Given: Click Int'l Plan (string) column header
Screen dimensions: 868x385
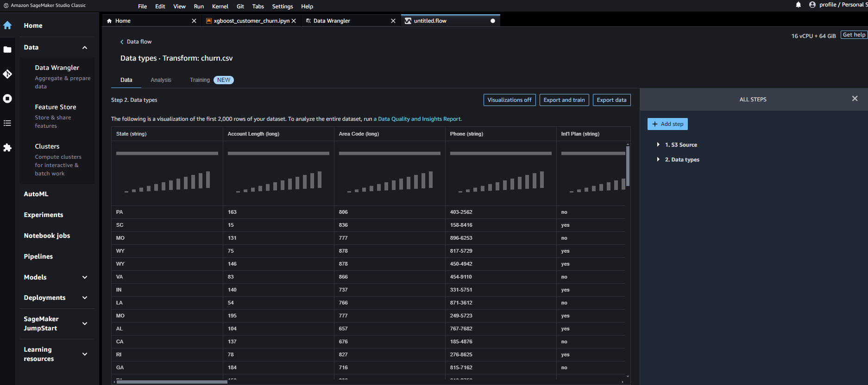Looking at the screenshot, I should (x=593, y=134).
